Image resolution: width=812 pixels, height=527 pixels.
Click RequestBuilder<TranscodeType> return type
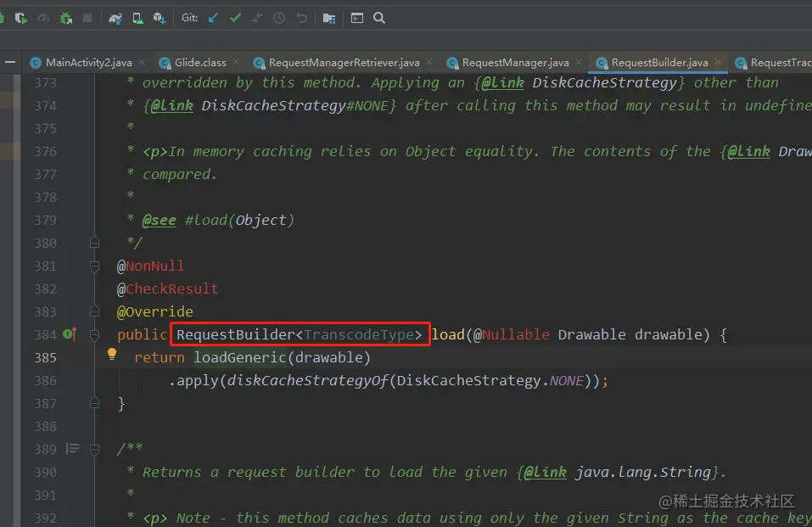299,334
